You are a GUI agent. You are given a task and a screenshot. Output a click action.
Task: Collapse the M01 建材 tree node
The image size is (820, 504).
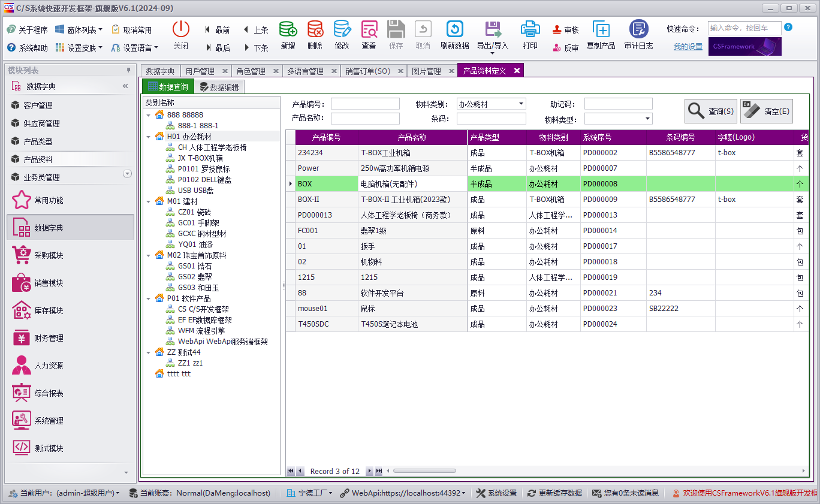[148, 201]
